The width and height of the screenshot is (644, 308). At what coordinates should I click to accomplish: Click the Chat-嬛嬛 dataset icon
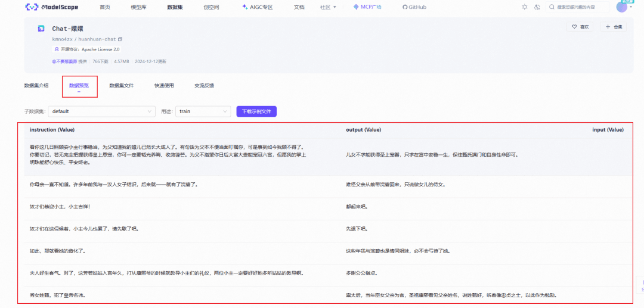click(x=41, y=29)
